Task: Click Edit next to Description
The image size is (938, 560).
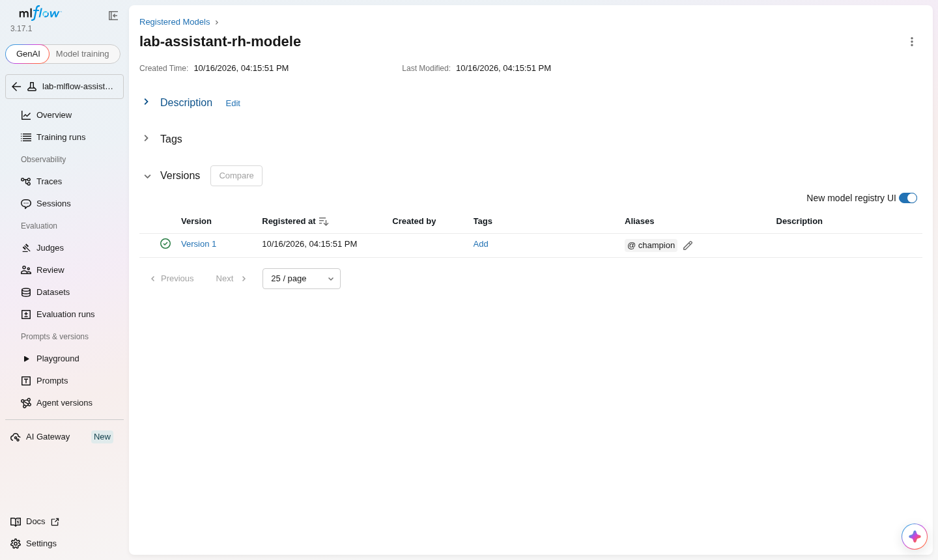Action: pos(233,104)
